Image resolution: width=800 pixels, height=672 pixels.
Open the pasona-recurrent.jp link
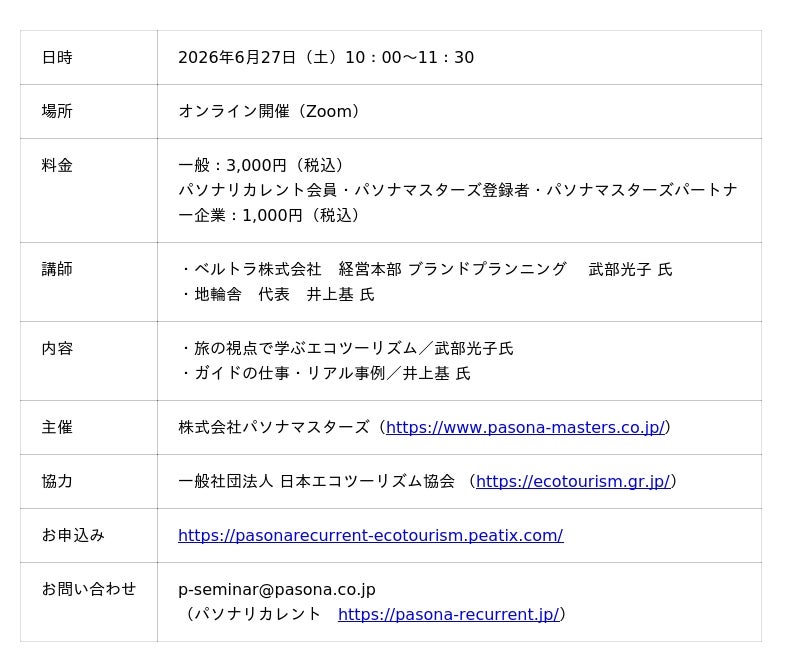pyautogui.click(x=448, y=615)
